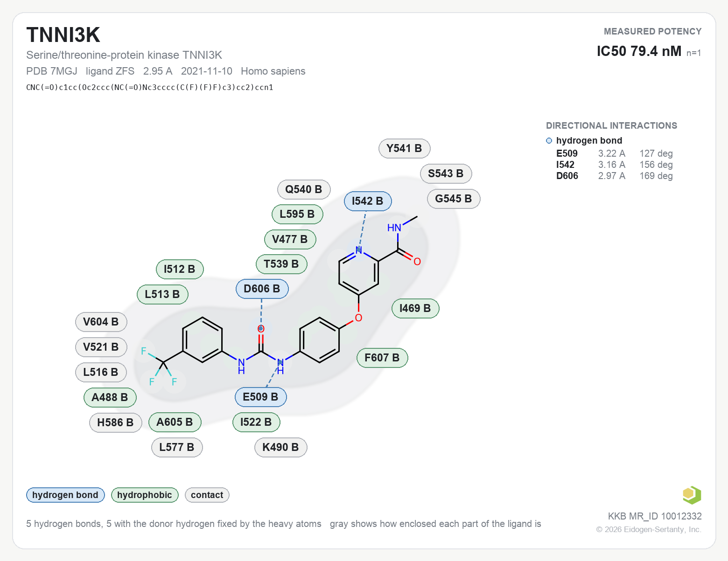The image size is (728, 561).
Task: Select contact residue L577 B
Action: coord(177,447)
